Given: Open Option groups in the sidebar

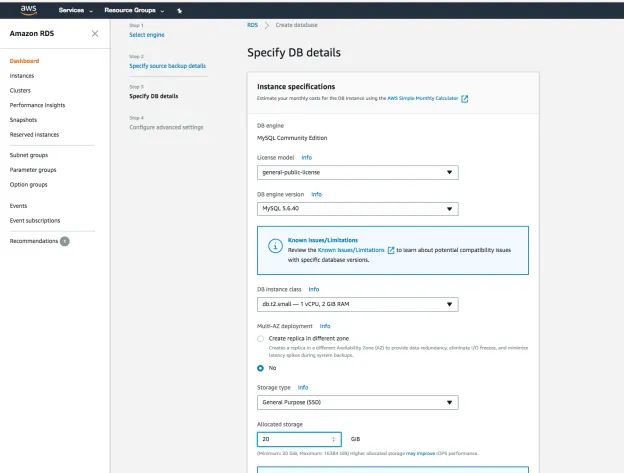Looking at the screenshot, I should pyautogui.click(x=29, y=185).
